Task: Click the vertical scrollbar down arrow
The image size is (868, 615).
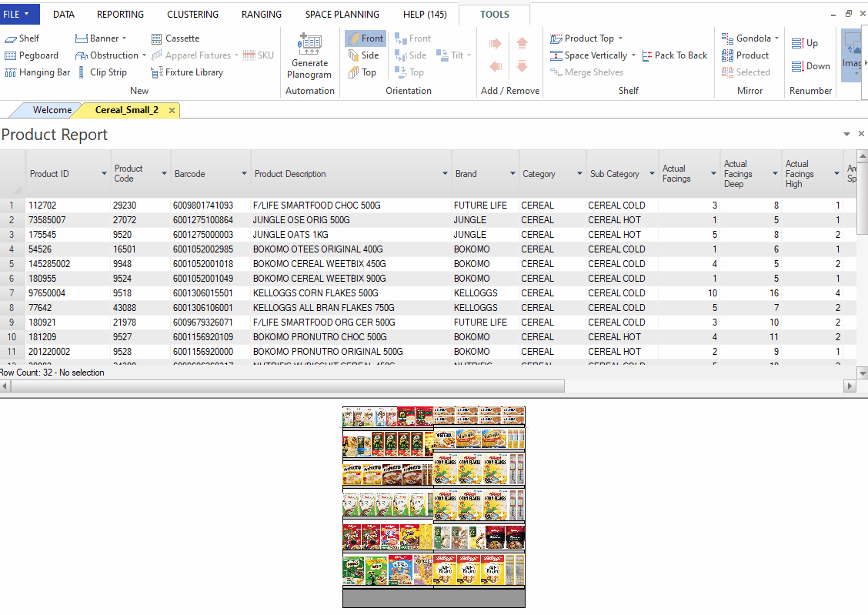Action: 863,373
